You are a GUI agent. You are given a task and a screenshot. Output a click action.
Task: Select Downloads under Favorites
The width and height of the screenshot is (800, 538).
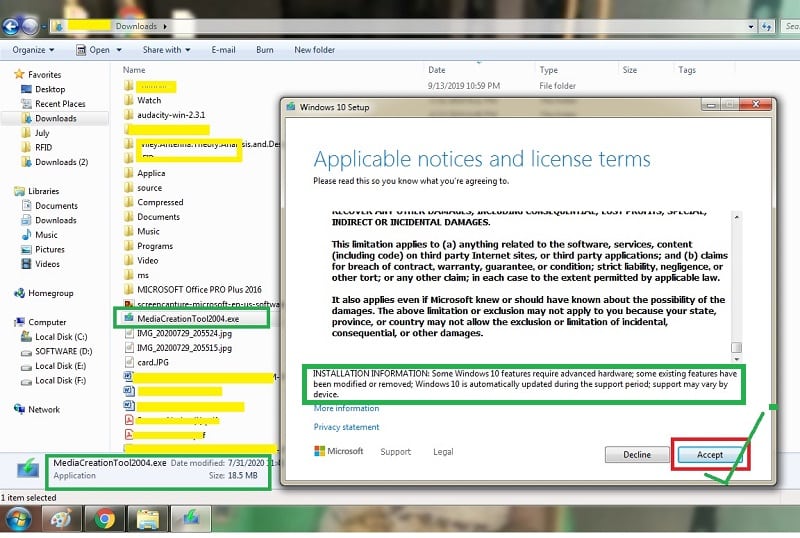(56, 118)
